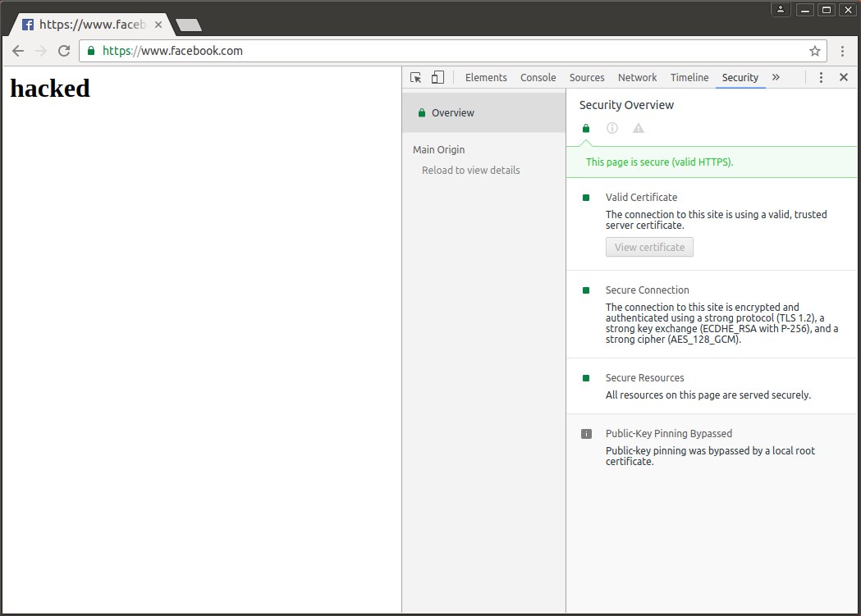861x616 pixels.
Task: Click the info circle filter icon
Action: coord(611,128)
